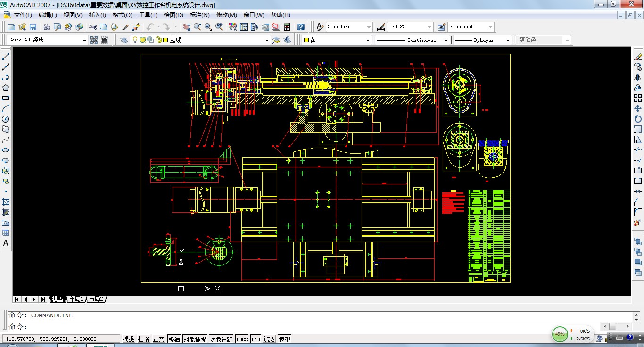The image size is (644, 347).
Task: Click the Save file icon
Action: (x=33, y=27)
